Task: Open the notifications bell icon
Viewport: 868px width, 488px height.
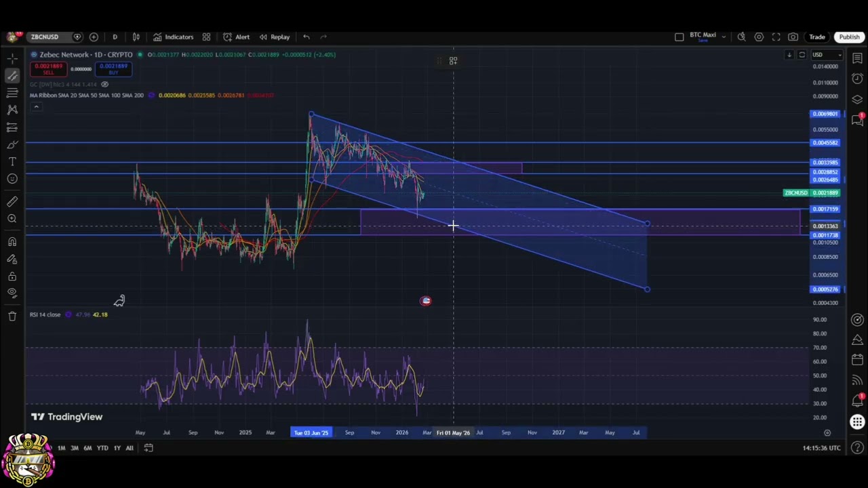Action: point(857,401)
